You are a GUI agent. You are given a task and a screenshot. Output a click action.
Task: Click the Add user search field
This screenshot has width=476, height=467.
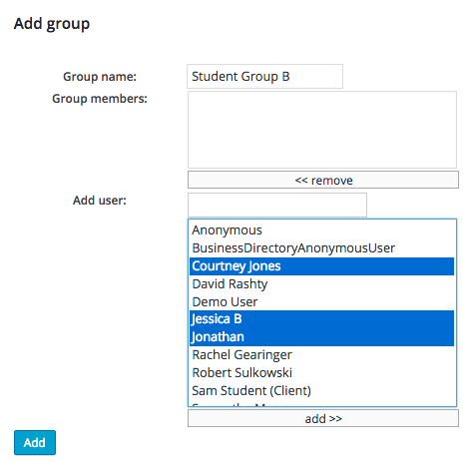[277, 205]
